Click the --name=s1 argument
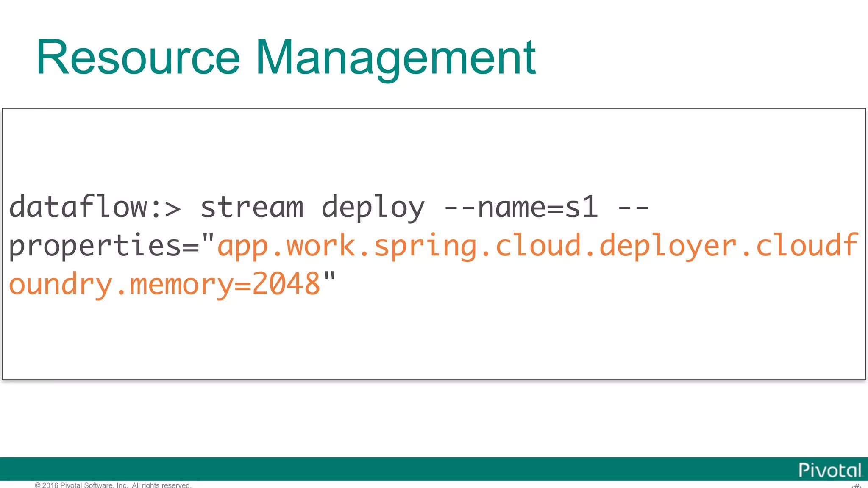 point(521,207)
